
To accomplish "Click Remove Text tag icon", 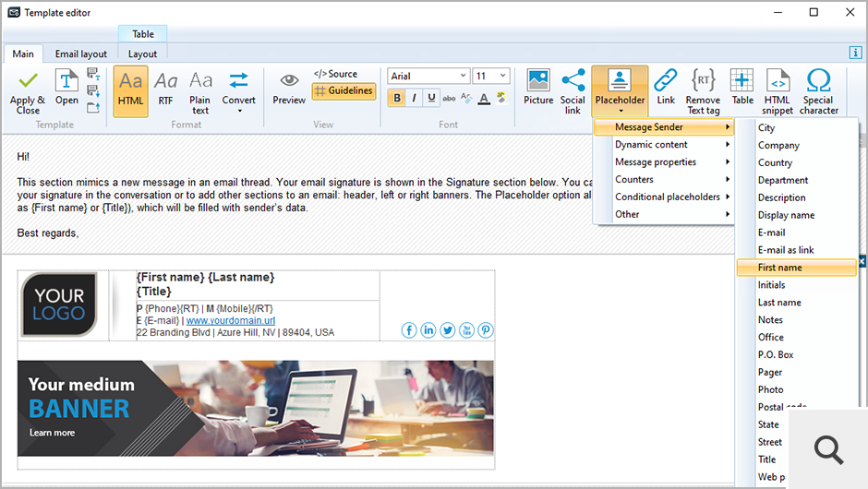I will tap(703, 92).
